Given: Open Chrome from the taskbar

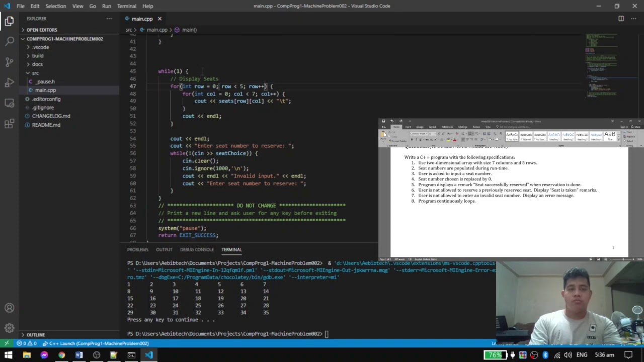Looking at the screenshot, I should (x=61, y=355).
